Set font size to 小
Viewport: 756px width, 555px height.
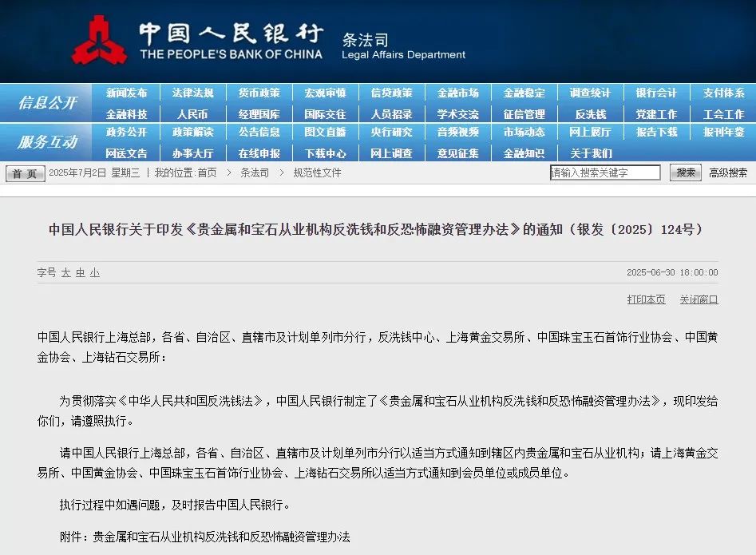[x=95, y=273]
